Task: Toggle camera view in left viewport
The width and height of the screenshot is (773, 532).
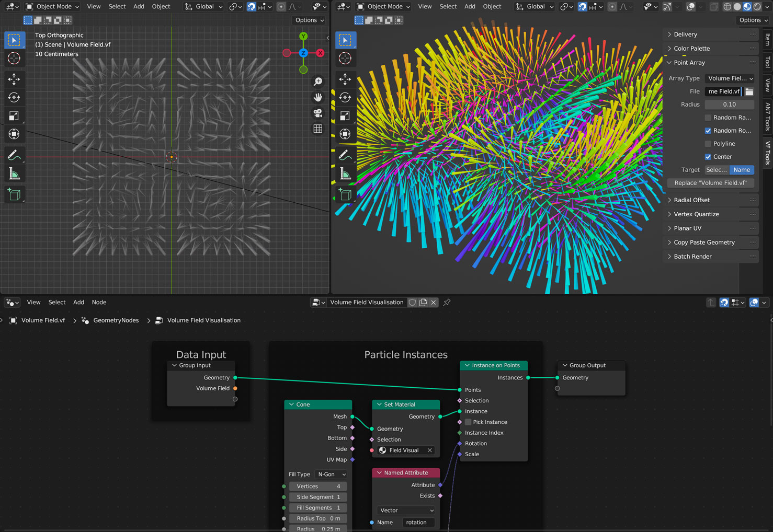Action: [317, 113]
